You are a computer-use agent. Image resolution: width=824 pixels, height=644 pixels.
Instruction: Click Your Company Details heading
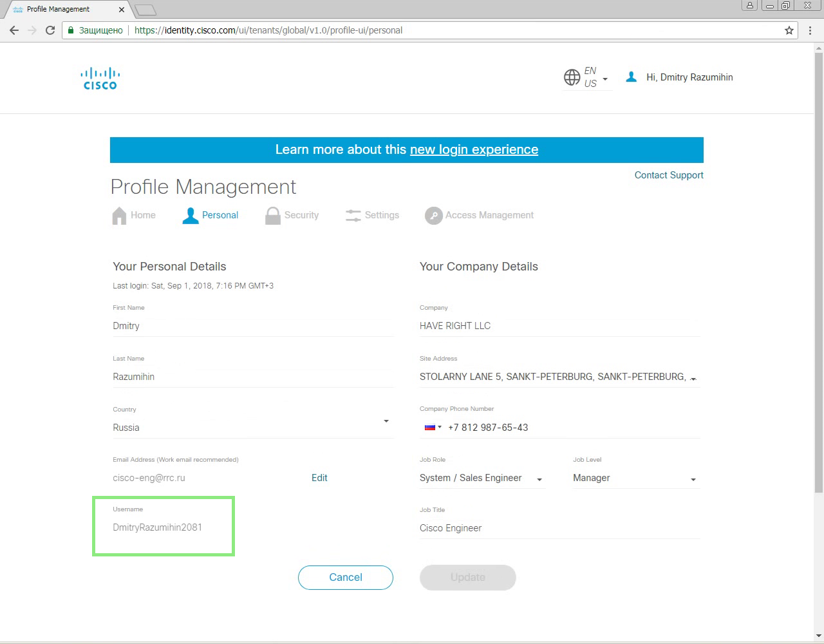(x=479, y=267)
